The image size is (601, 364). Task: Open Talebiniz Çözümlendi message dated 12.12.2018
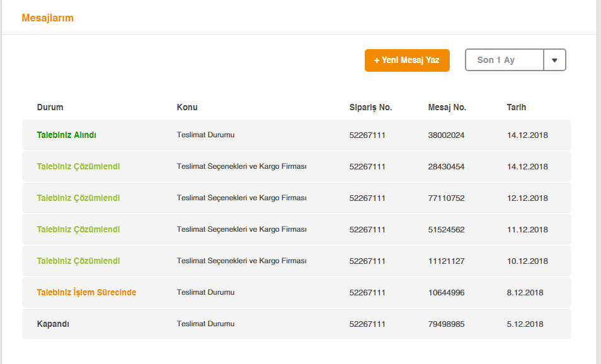pyautogui.click(x=78, y=198)
